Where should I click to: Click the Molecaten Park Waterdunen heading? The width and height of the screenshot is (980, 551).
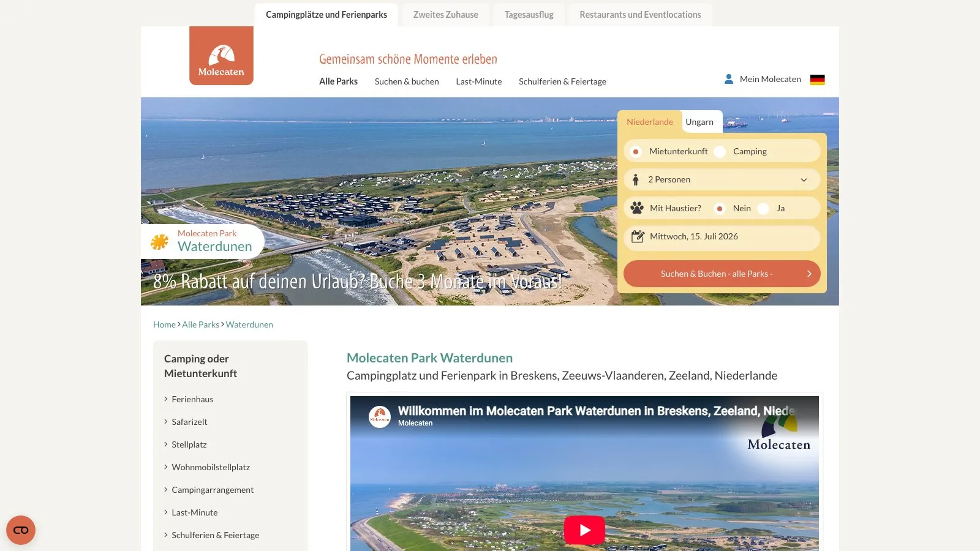(429, 358)
